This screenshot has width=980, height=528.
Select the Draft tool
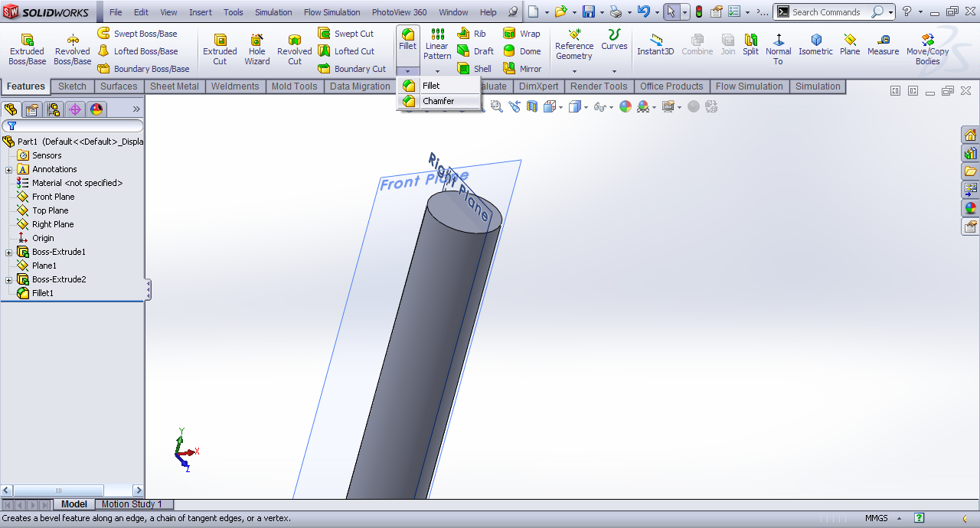tap(475, 51)
